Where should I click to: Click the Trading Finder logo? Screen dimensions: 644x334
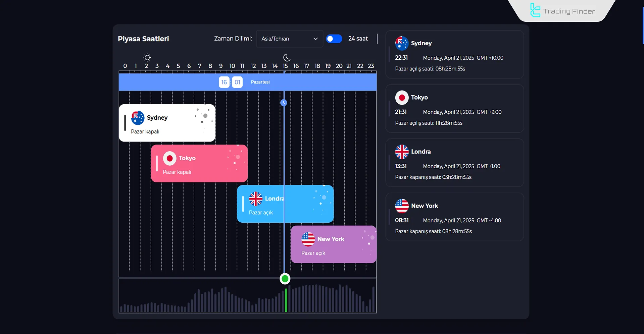pyautogui.click(x=562, y=11)
